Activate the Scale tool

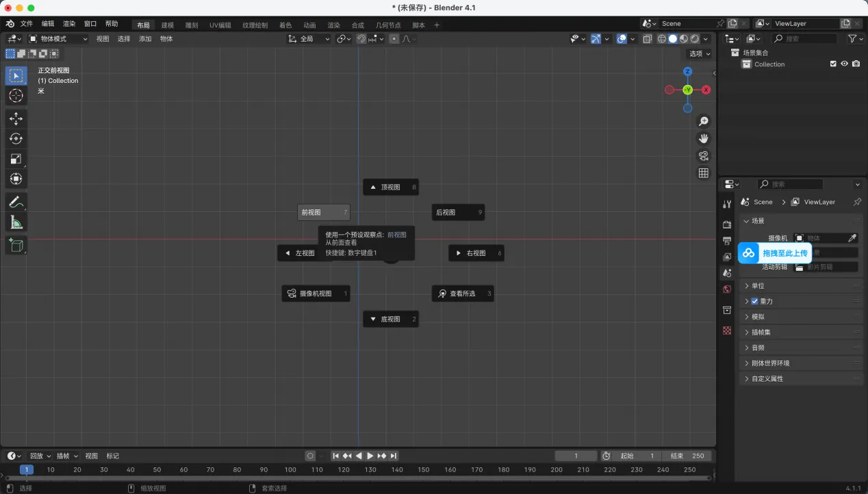[16, 159]
